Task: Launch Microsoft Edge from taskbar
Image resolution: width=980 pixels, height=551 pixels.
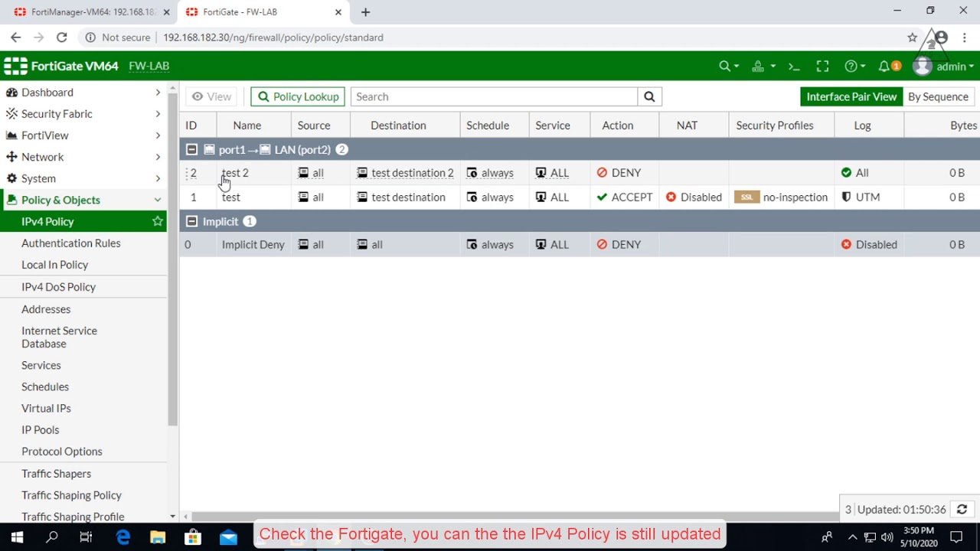Action: pyautogui.click(x=123, y=537)
